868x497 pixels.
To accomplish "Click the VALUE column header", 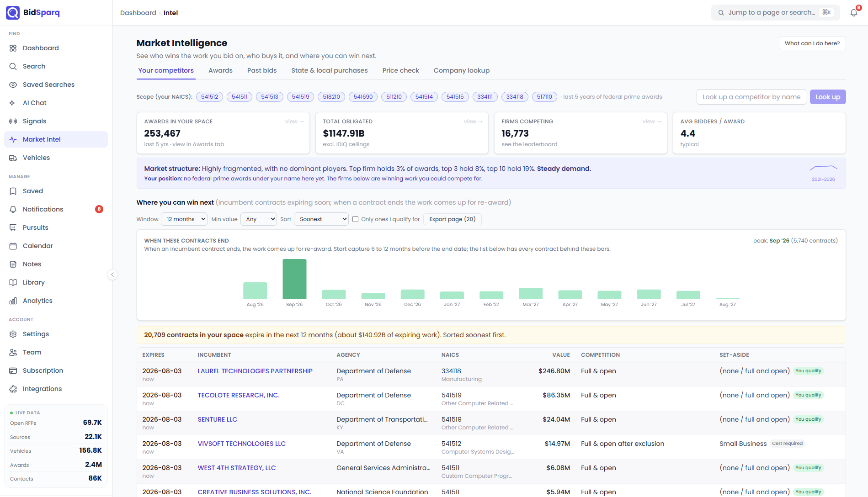I will click(561, 355).
